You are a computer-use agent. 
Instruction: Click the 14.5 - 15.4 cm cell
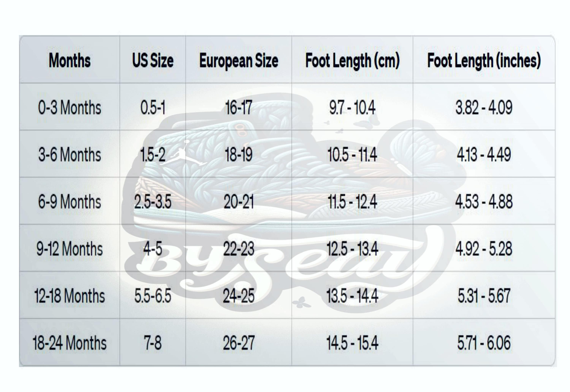(x=352, y=343)
